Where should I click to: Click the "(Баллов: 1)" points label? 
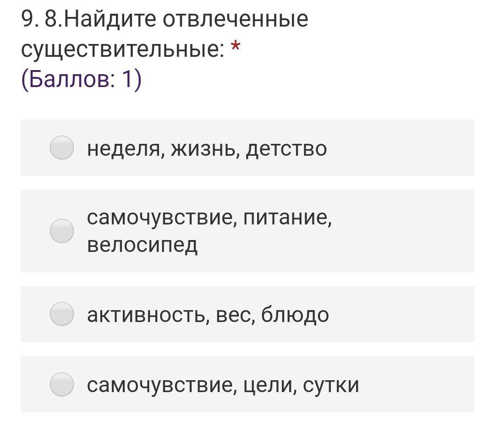click(x=81, y=80)
